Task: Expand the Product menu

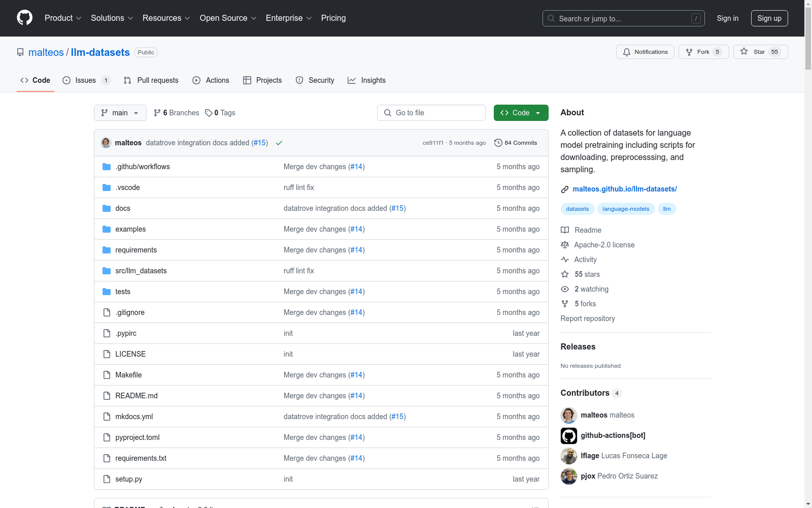Action: tap(63, 18)
